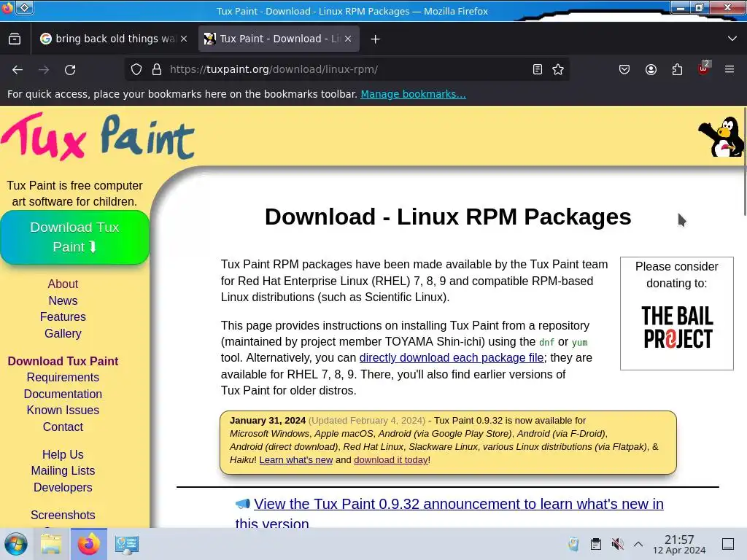Image resolution: width=747 pixels, height=560 pixels.
Task: Reload the current page
Action: pos(70,69)
